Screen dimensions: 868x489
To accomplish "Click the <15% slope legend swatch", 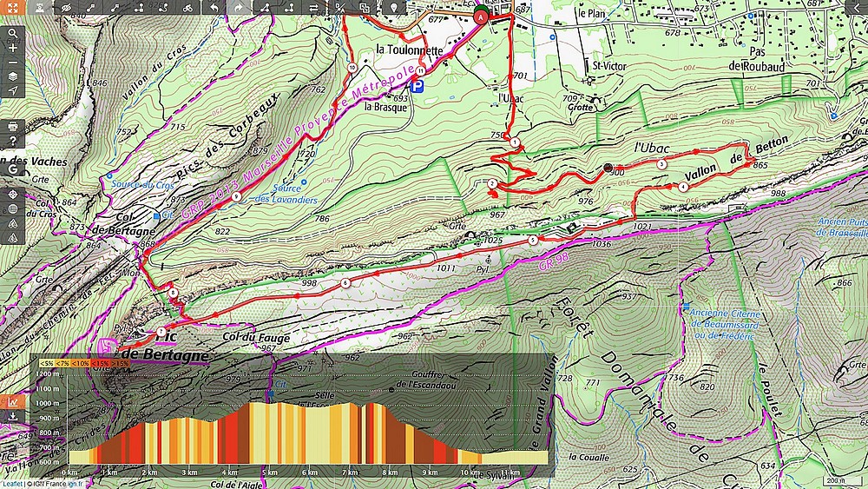I will click(x=100, y=363).
